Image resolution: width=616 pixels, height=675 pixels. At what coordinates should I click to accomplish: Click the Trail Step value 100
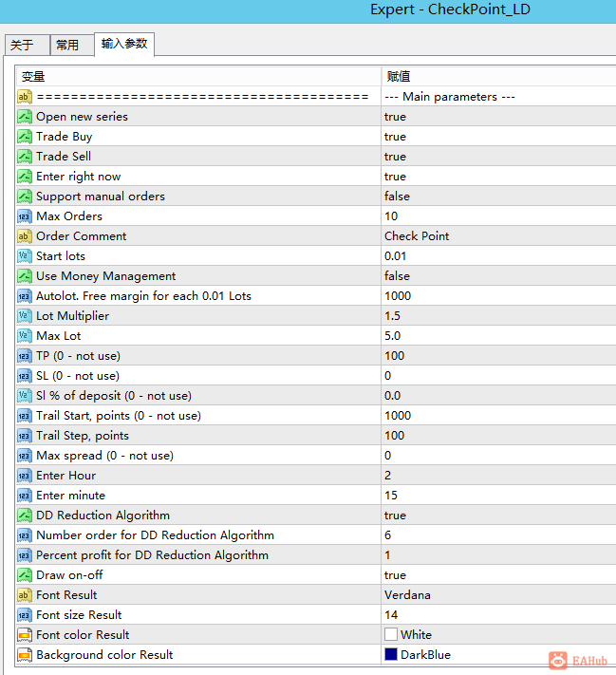pyautogui.click(x=394, y=436)
